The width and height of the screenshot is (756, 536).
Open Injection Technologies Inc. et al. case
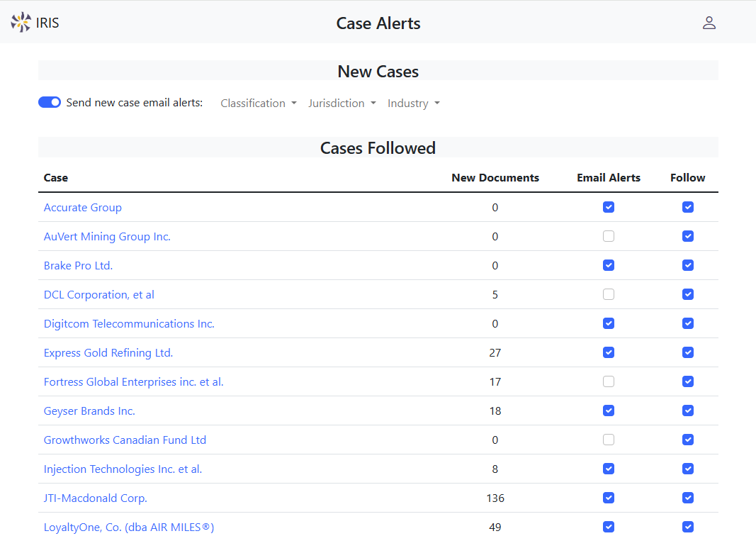click(123, 469)
